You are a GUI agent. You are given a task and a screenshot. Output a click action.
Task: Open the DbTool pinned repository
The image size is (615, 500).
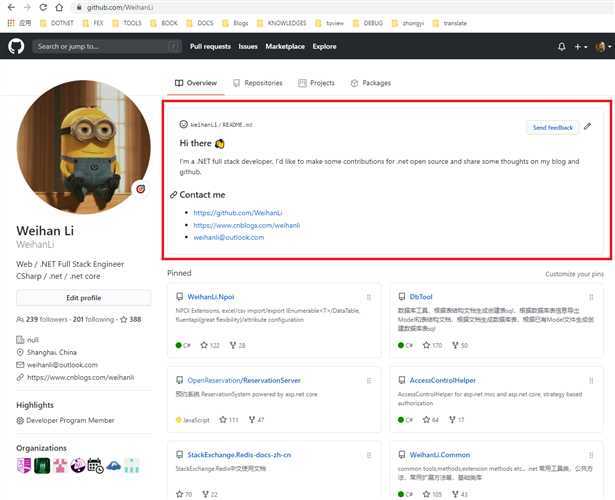point(421,297)
